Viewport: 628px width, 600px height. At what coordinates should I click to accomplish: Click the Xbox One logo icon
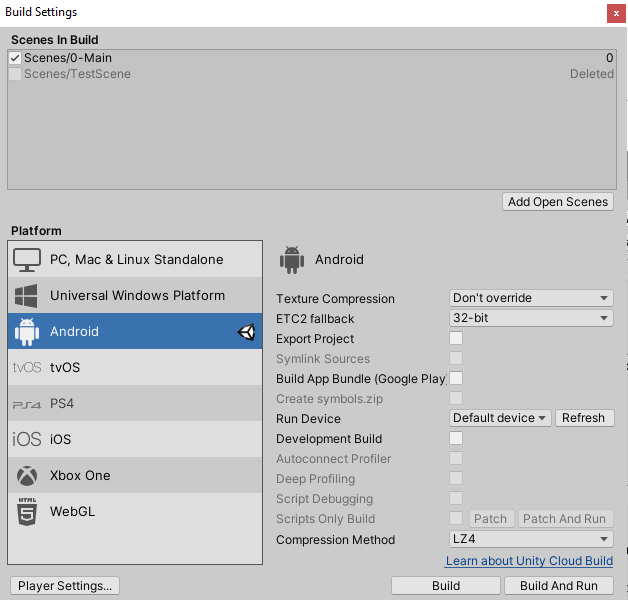point(27,476)
